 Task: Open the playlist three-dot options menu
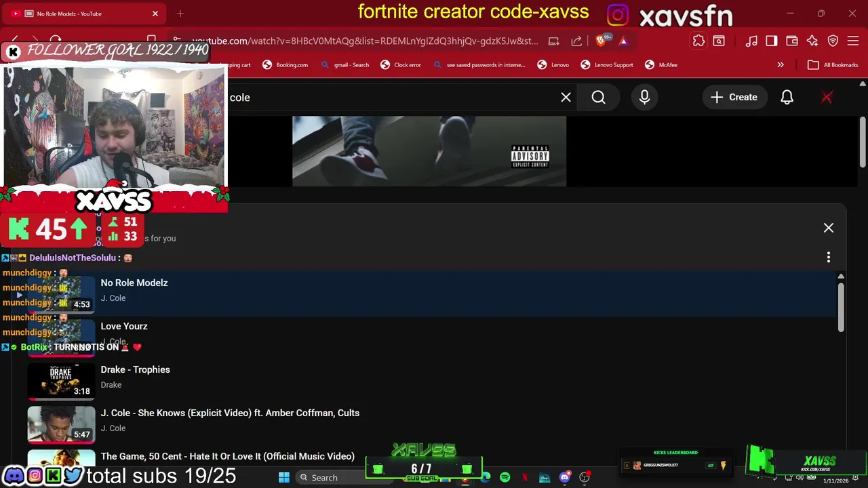(828, 258)
